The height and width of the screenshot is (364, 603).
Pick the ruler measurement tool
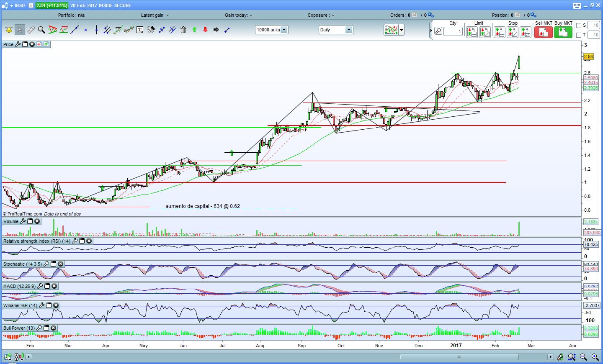(31, 30)
